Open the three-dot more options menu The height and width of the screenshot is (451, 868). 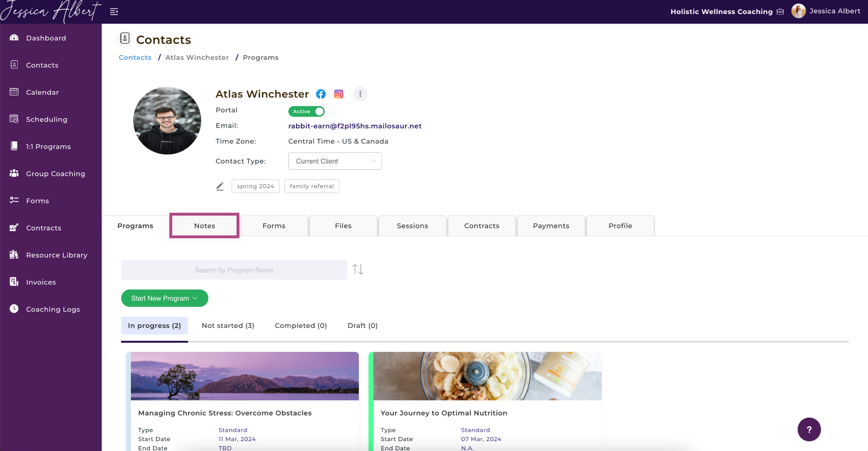point(360,94)
